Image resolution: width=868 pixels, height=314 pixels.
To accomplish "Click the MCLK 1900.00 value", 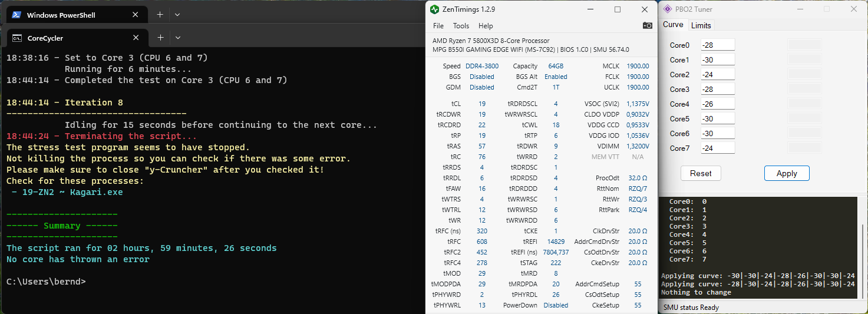I will [638, 66].
